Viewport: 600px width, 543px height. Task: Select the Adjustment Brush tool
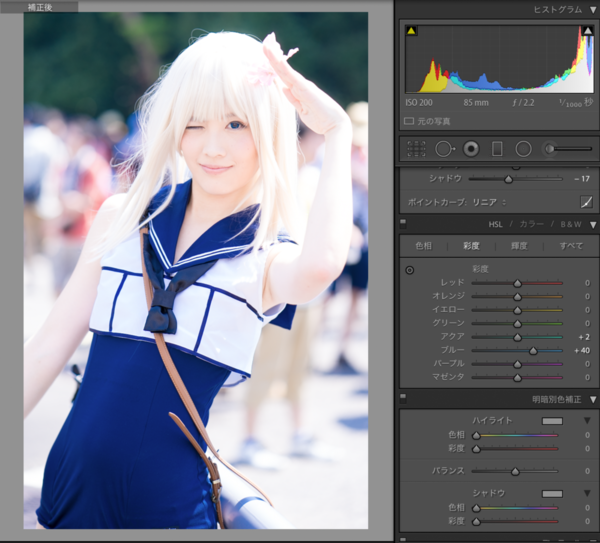pos(549,149)
